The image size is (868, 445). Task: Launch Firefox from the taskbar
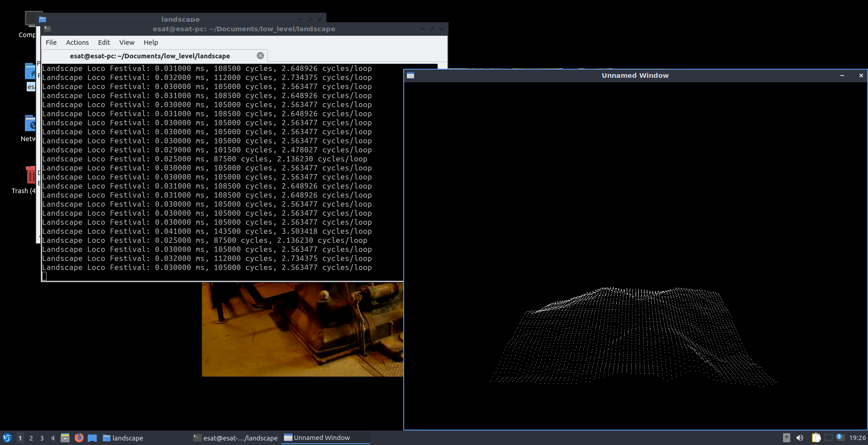pyautogui.click(x=79, y=438)
